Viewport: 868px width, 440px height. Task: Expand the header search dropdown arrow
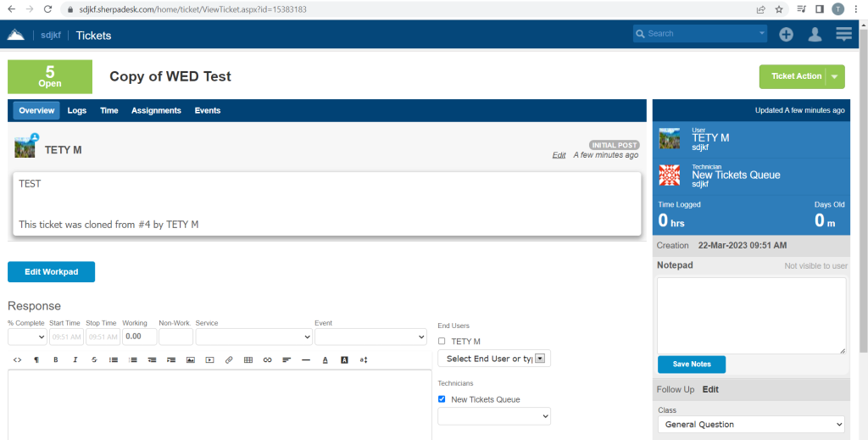[x=762, y=34]
